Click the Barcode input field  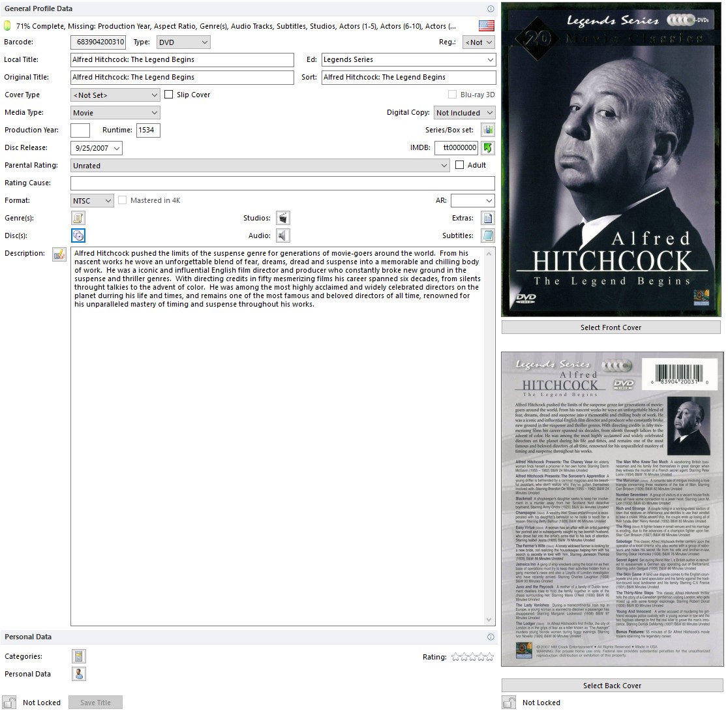click(99, 42)
